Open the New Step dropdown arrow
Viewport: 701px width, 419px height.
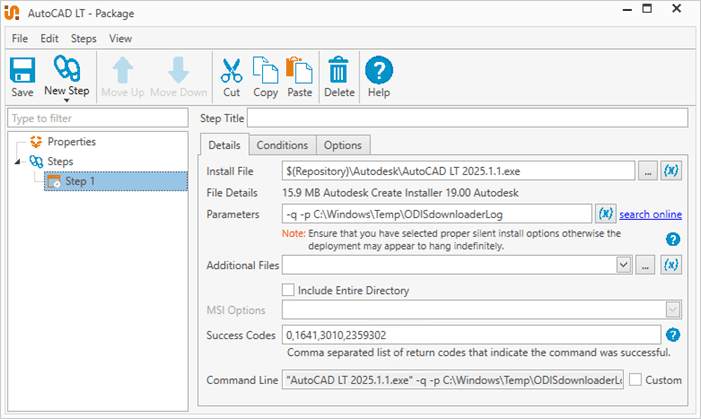67,101
